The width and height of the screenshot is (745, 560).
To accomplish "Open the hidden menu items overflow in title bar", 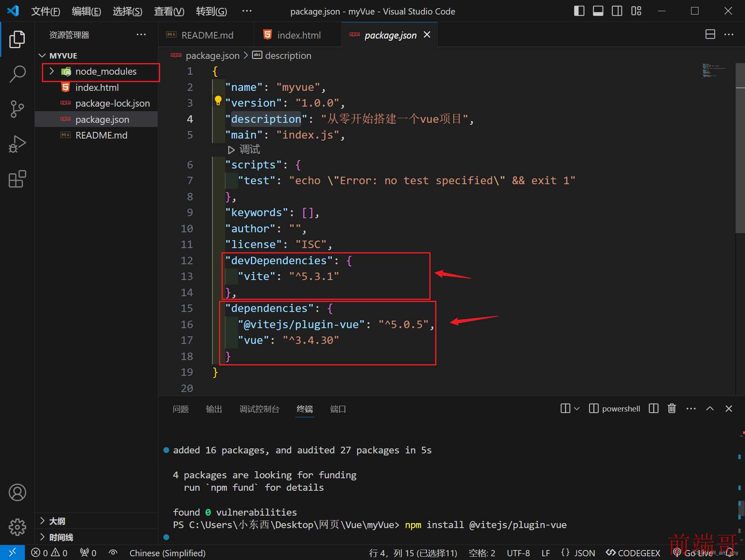I will (247, 11).
